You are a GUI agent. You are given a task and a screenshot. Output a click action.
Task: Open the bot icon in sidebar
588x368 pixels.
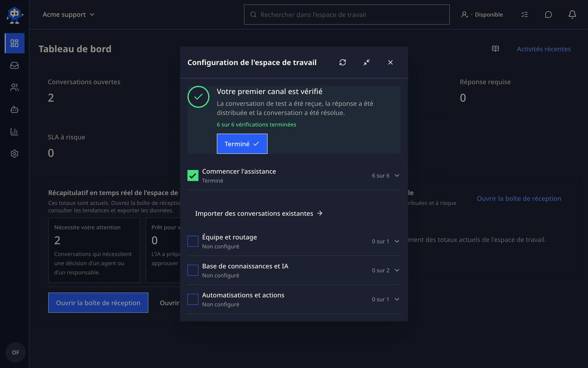coord(15,110)
